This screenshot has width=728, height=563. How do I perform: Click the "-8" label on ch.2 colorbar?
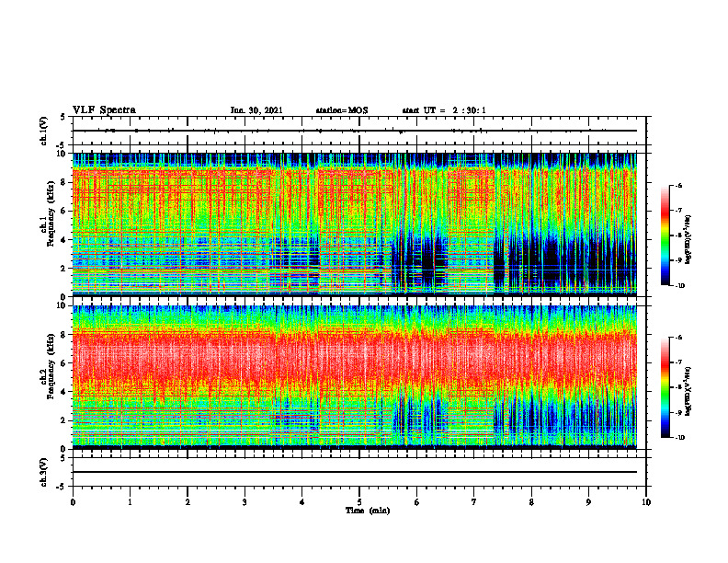(679, 387)
